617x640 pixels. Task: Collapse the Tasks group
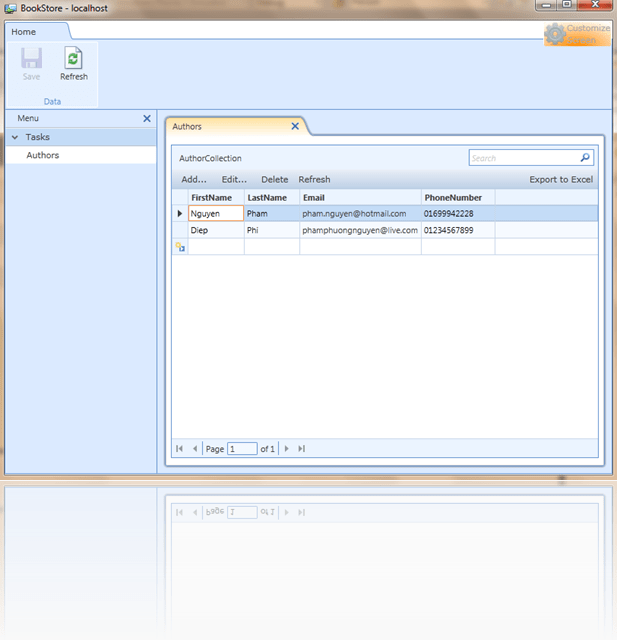14,137
